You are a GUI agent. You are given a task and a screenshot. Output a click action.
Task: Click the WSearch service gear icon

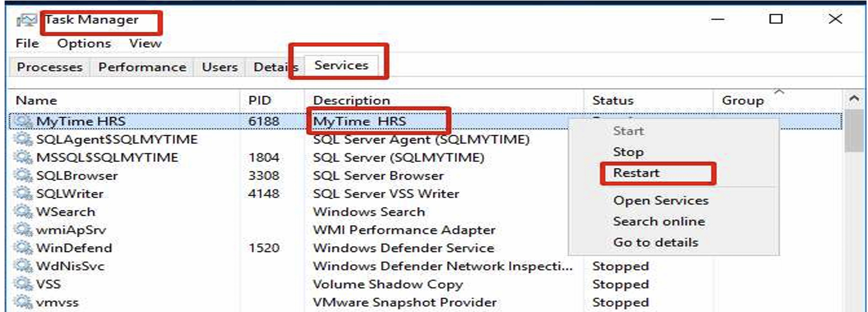pyautogui.click(x=23, y=212)
